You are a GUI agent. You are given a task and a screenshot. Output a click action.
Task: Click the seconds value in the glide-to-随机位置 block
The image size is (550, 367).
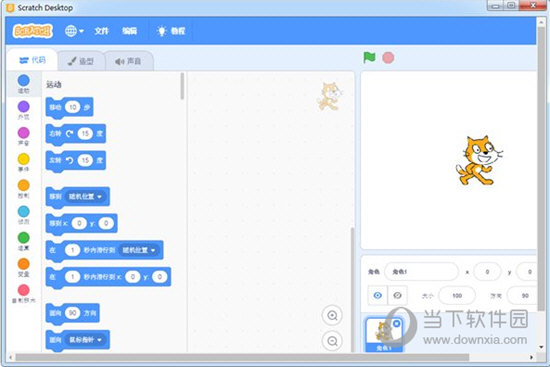pyautogui.click(x=73, y=250)
